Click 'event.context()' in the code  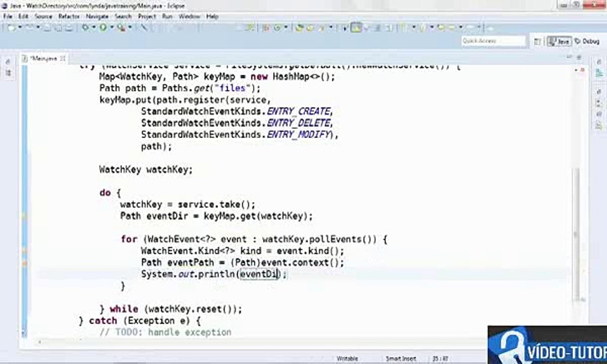(300, 262)
